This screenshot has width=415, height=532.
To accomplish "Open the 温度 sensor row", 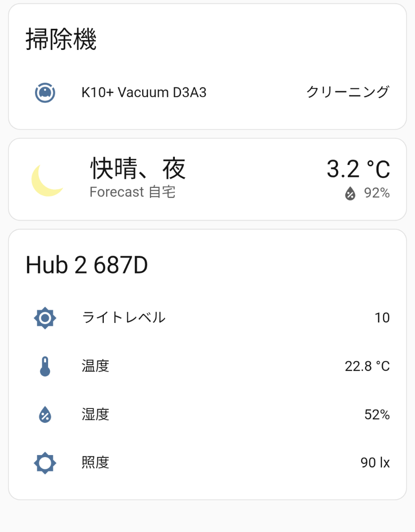I will [x=96, y=366].
